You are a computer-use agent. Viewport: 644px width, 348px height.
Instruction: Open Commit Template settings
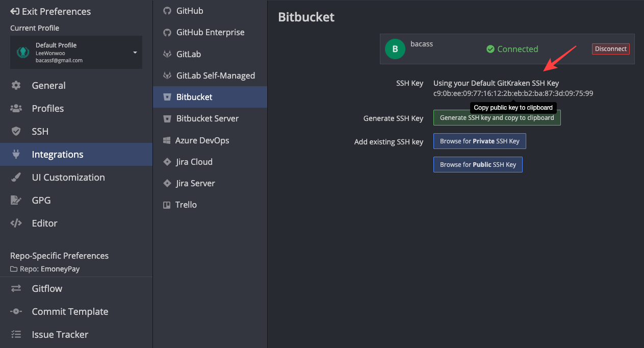pos(76,311)
